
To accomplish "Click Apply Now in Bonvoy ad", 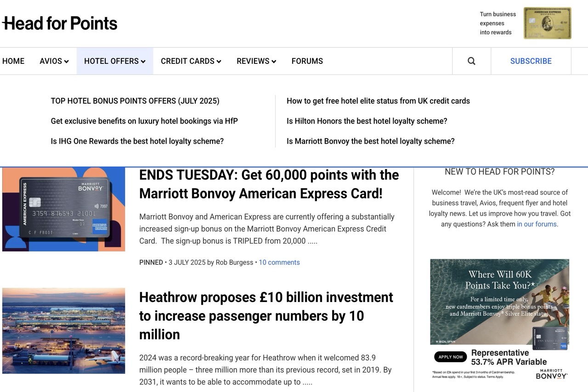I will [450, 357].
